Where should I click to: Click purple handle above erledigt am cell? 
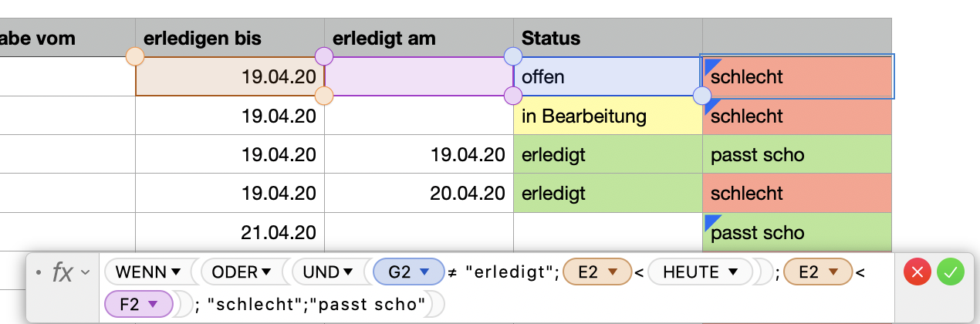(324, 56)
